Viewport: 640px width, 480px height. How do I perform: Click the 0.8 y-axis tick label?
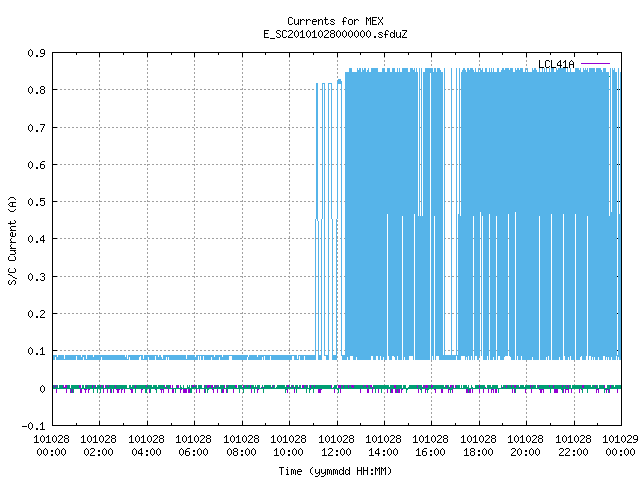pyautogui.click(x=36, y=90)
